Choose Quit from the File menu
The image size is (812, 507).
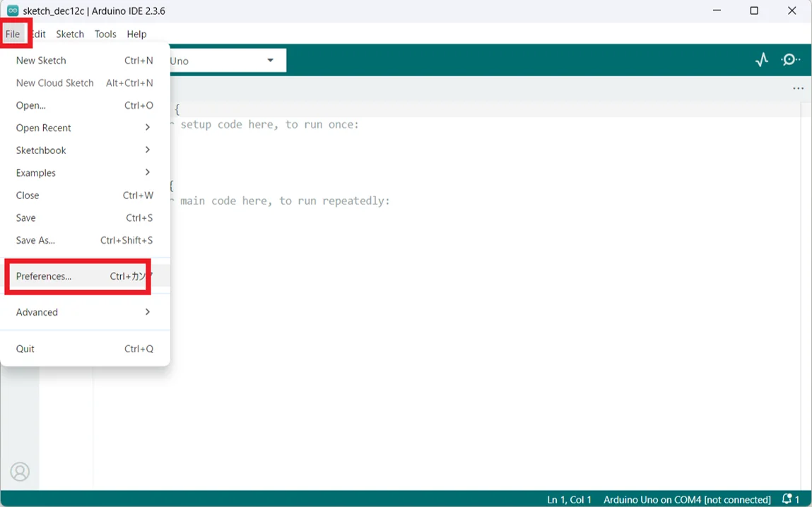point(85,349)
